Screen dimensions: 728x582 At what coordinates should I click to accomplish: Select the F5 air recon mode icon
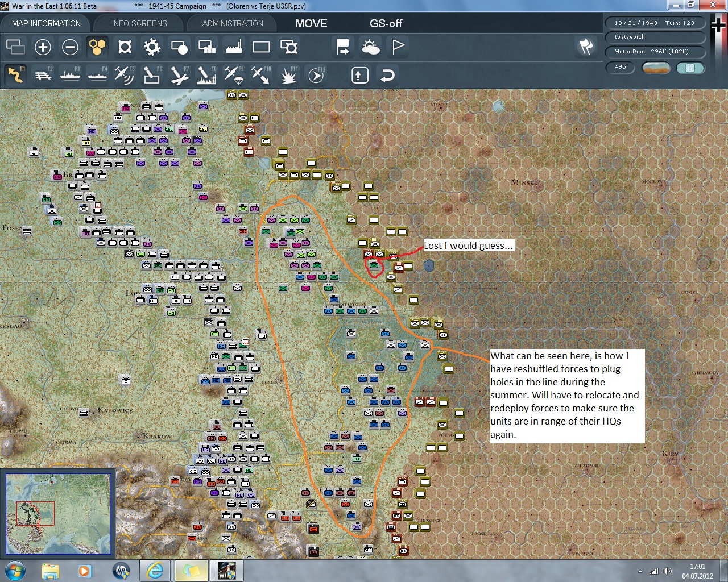(x=125, y=75)
